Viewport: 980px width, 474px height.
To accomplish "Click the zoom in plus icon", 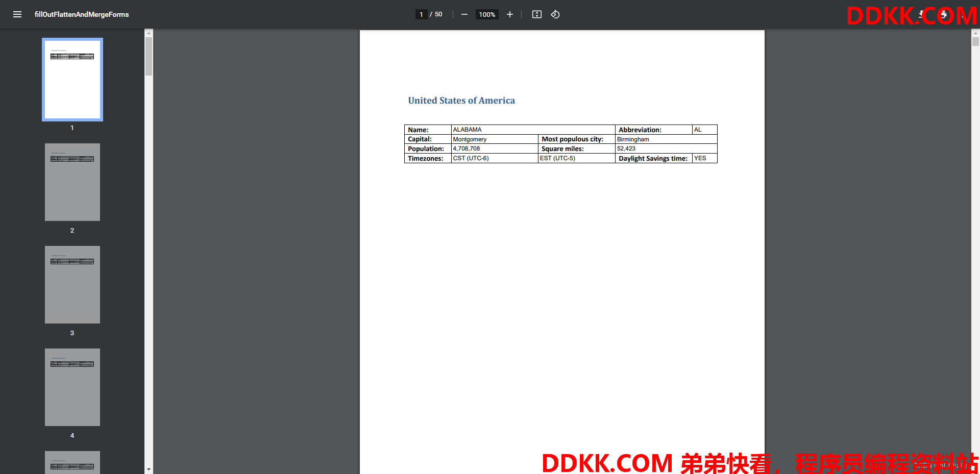I will (510, 14).
